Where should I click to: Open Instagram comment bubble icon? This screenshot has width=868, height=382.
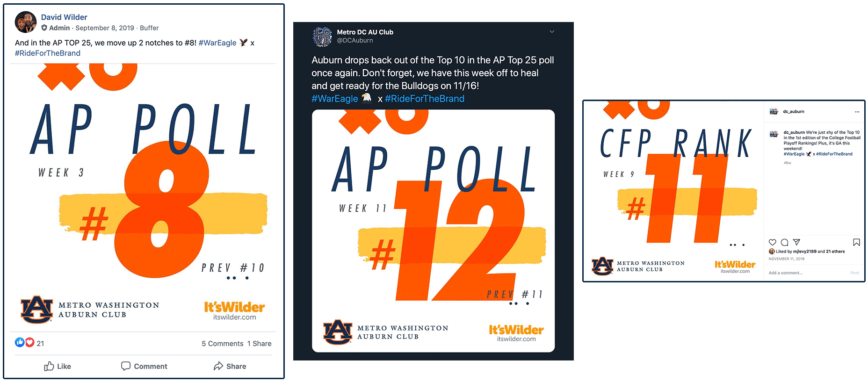tap(784, 242)
